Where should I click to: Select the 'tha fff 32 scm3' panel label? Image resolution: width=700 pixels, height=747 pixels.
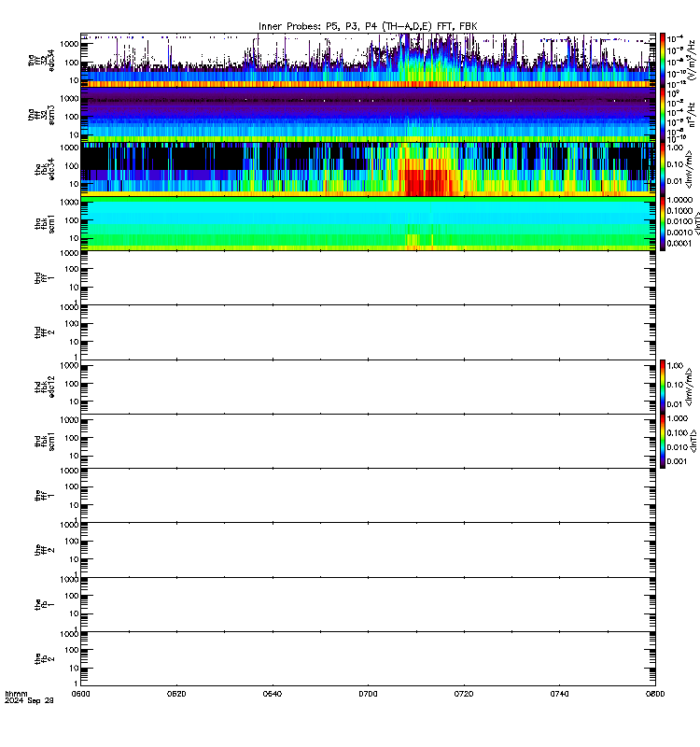[x=41, y=115]
